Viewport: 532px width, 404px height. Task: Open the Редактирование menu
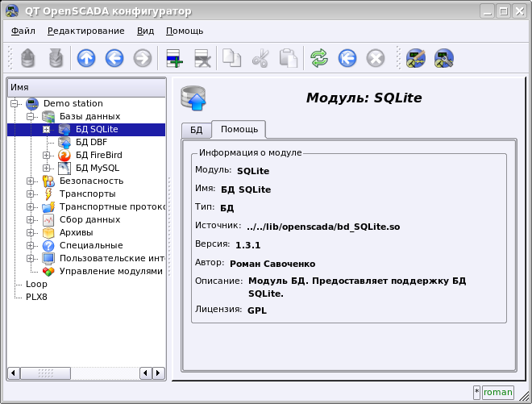point(85,31)
